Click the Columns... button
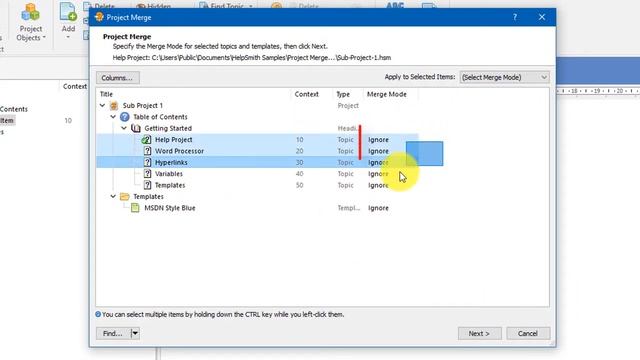 coord(118,78)
